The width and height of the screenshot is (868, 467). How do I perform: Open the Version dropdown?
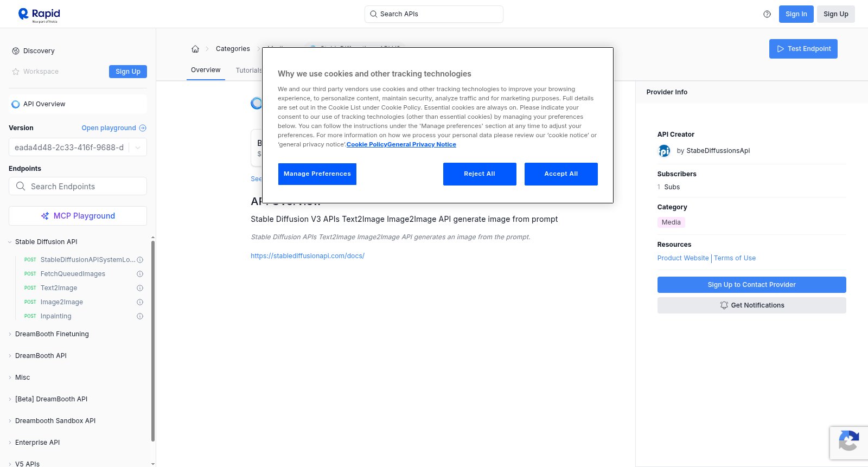click(x=78, y=148)
